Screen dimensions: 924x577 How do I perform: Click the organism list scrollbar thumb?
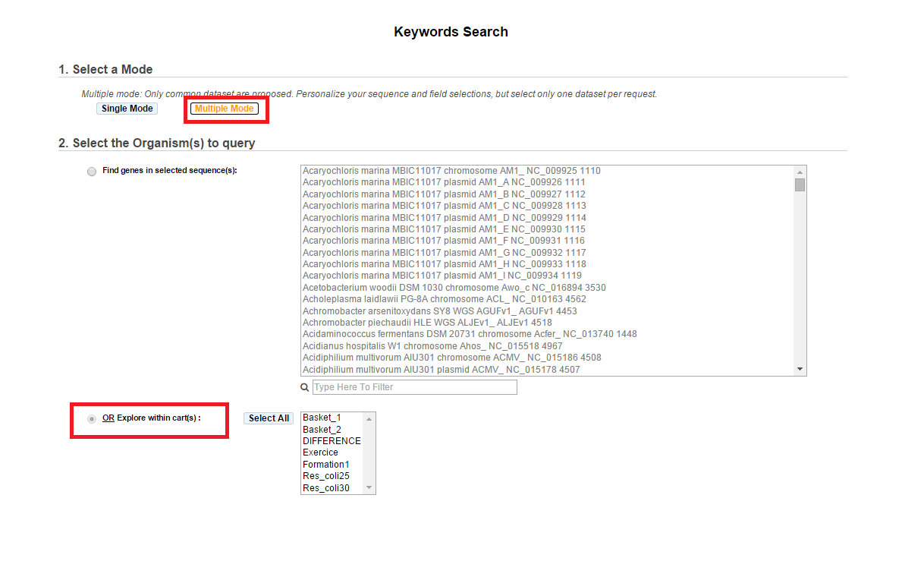[800, 184]
